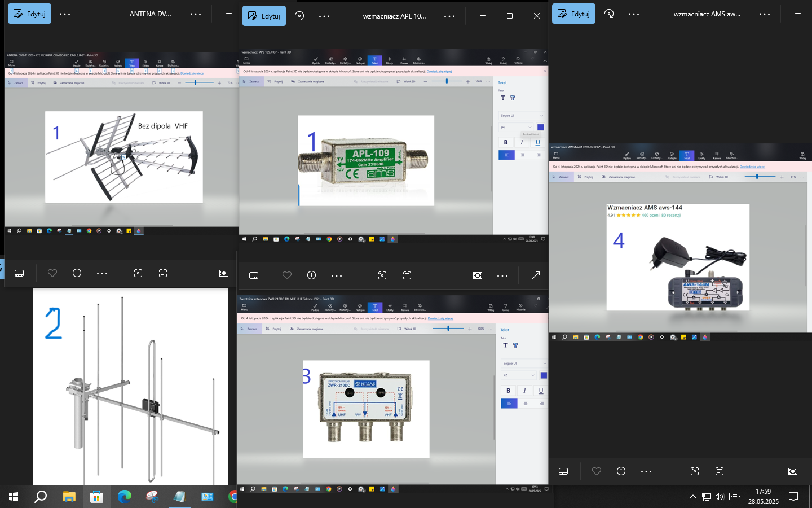
Task: Open three-dot menu right of the ANTENA DV title
Action: point(196,14)
